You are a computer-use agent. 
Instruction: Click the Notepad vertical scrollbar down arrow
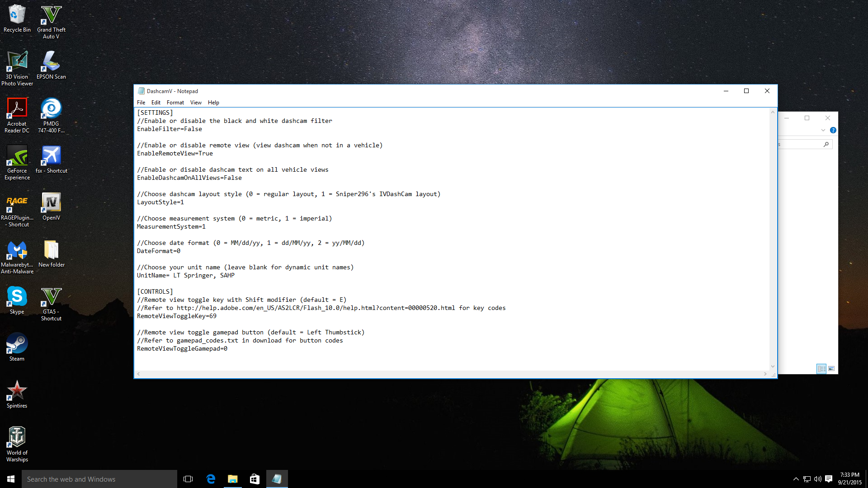[x=773, y=366]
